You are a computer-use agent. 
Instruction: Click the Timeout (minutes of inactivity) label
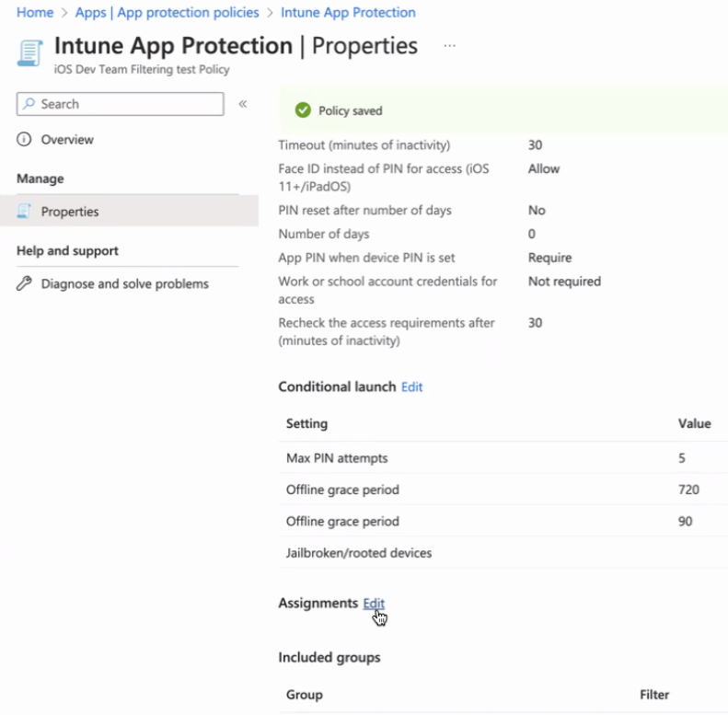coord(364,144)
